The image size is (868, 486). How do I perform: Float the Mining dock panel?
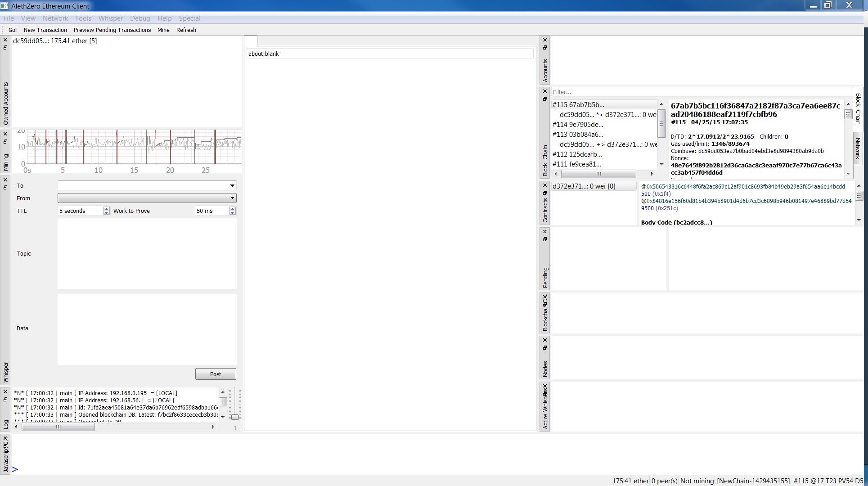[5, 141]
